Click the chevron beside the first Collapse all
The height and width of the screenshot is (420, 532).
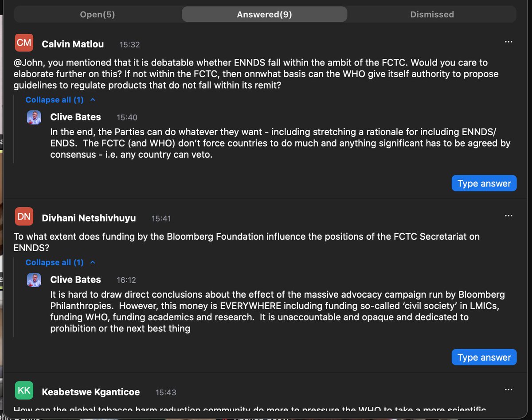93,100
